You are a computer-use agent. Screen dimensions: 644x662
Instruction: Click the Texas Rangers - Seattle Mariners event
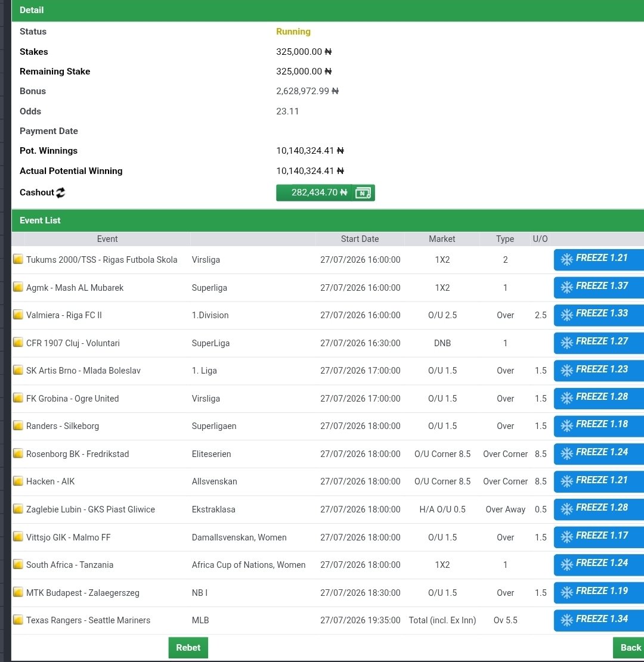(x=88, y=620)
